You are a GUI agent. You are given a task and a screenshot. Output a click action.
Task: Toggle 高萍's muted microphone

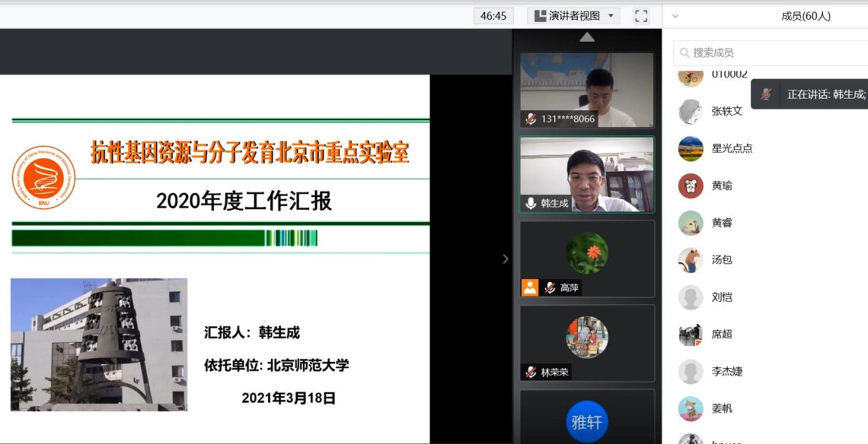click(549, 287)
